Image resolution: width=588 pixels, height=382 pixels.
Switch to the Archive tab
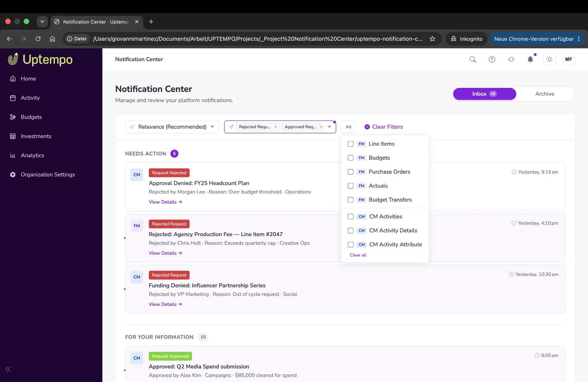545,94
